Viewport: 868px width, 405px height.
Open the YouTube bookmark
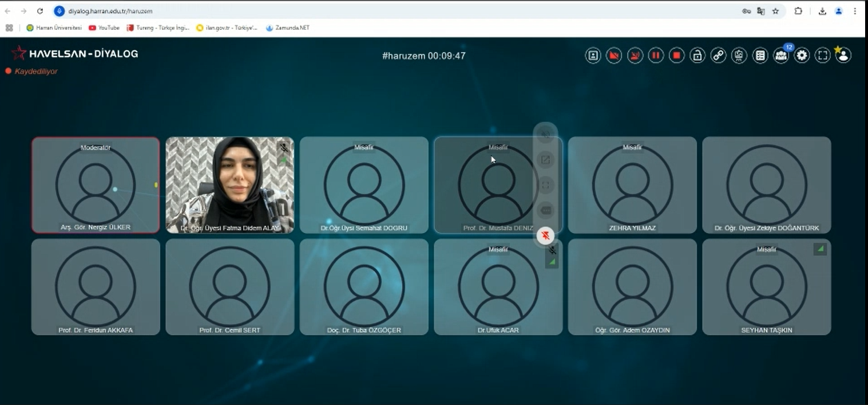pos(104,27)
